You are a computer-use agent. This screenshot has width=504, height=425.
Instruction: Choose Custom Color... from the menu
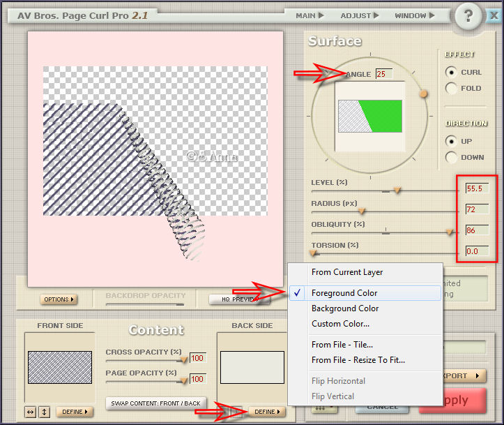coord(340,324)
